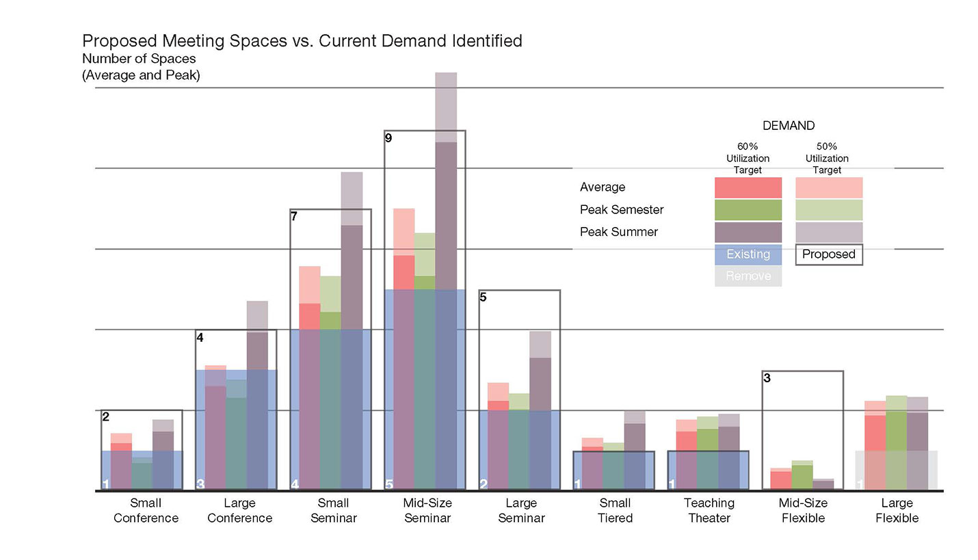Click the 'Small Tiered' axis label
This screenshot has height=560, width=978.
point(615,511)
